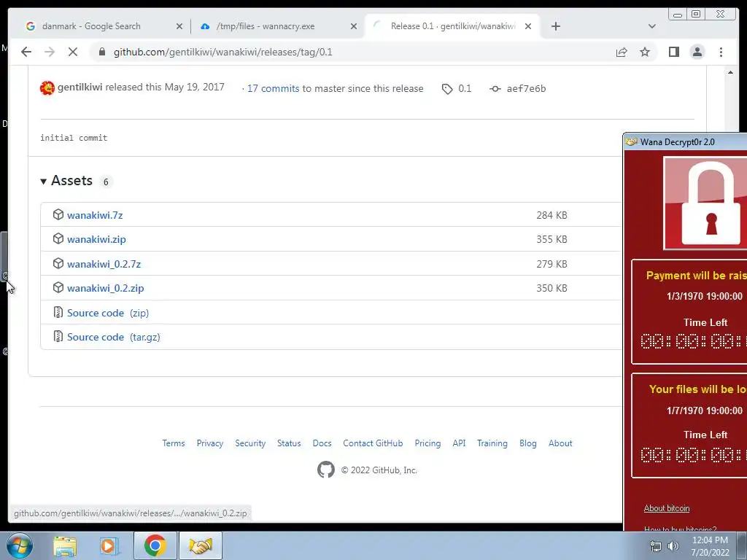The height and width of the screenshot is (560, 747).
Task: Open the Training footer link
Action: tap(492, 443)
